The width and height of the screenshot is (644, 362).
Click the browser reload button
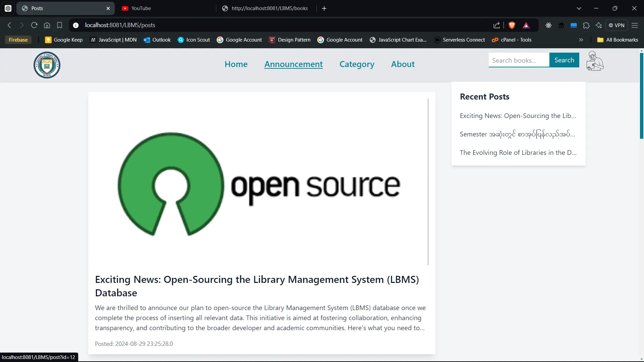point(34,25)
